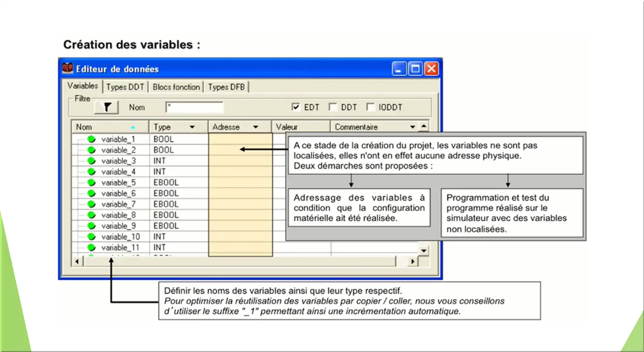Viewport: 644px width, 352px height.
Task: Click the EBOOL type cell of variable_7
Action: (179, 204)
